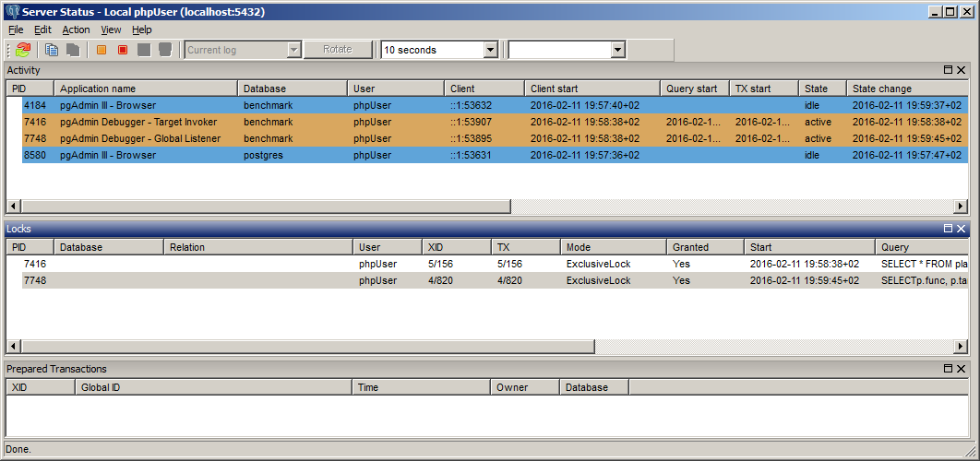Open the Action menu

76,30
